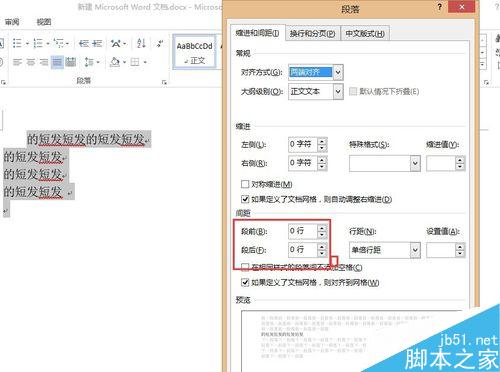Select the Distributed alignment icon
Image resolution: width=500 pixels, height=372 pixels.
(71, 62)
